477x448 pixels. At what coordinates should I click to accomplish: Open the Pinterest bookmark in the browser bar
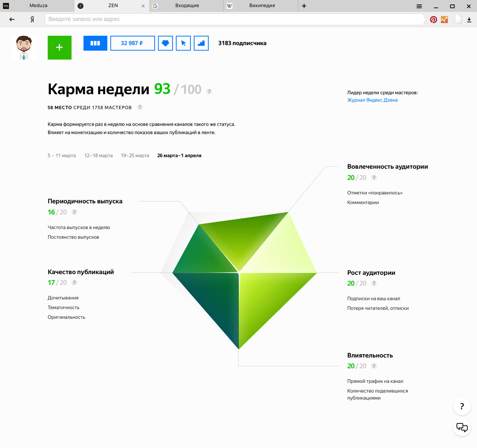pos(433,19)
